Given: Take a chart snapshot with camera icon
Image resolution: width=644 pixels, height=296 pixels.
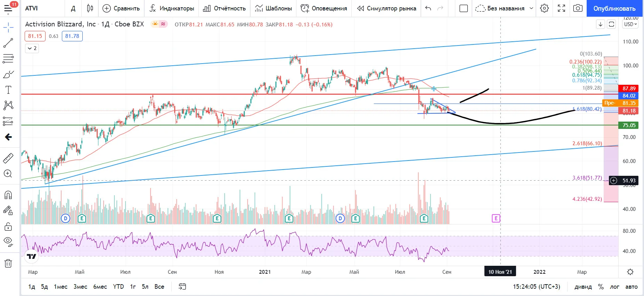Looking at the screenshot, I should coord(578,8).
